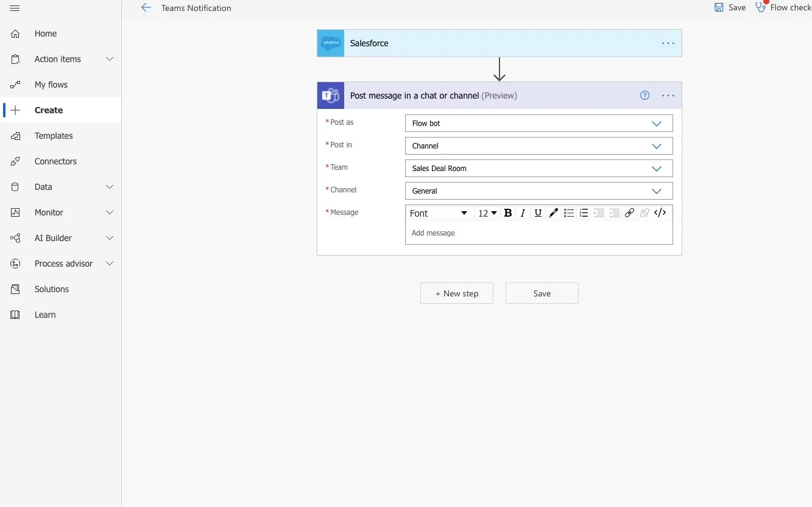This screenshot has height=507, width=812.
Task: Open the font size 12 dropdown
Action: 487,213
